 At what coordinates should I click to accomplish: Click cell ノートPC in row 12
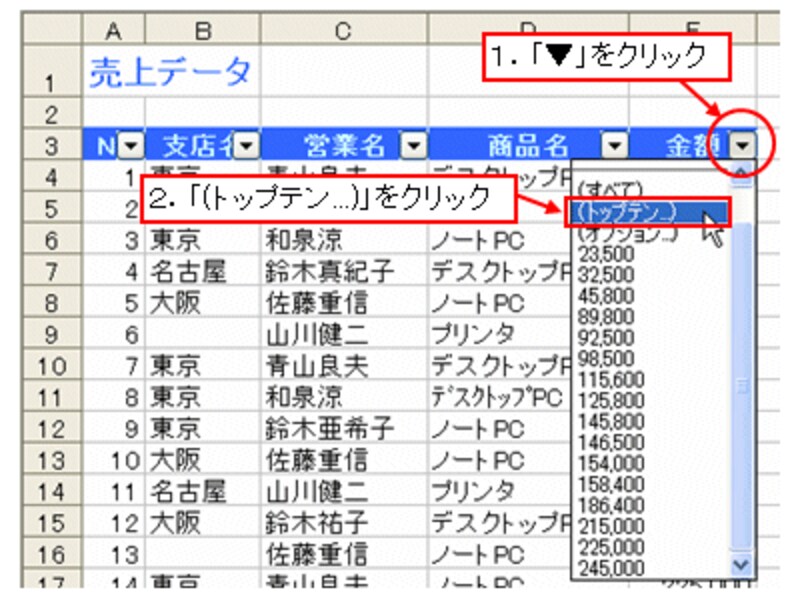[499, 429]
